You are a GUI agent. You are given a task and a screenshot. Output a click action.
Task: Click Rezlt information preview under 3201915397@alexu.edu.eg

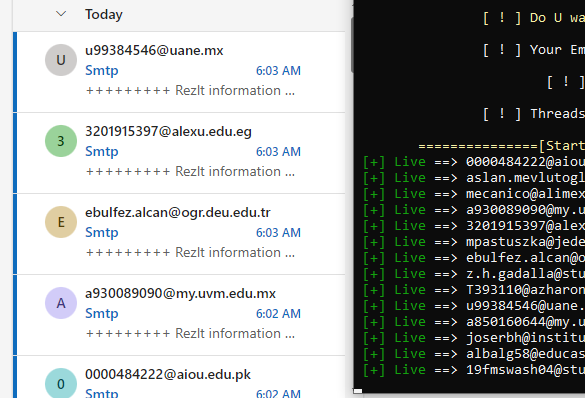190,172
